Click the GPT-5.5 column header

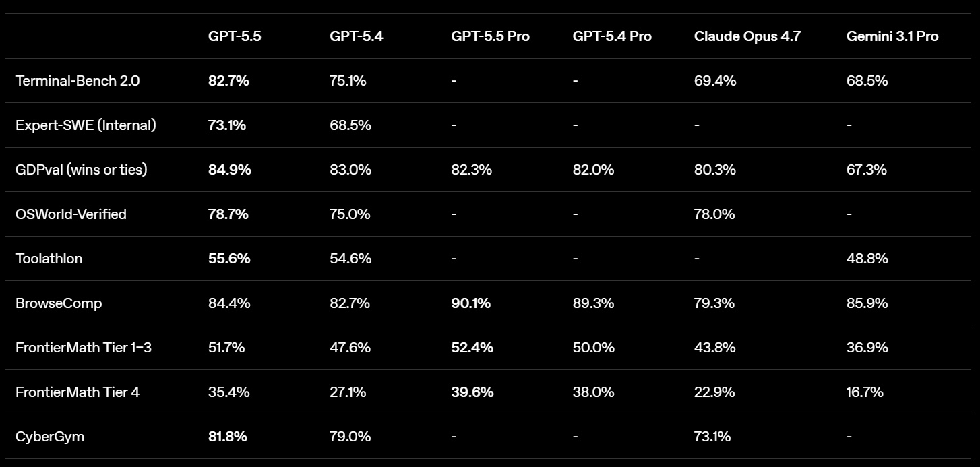234,36
